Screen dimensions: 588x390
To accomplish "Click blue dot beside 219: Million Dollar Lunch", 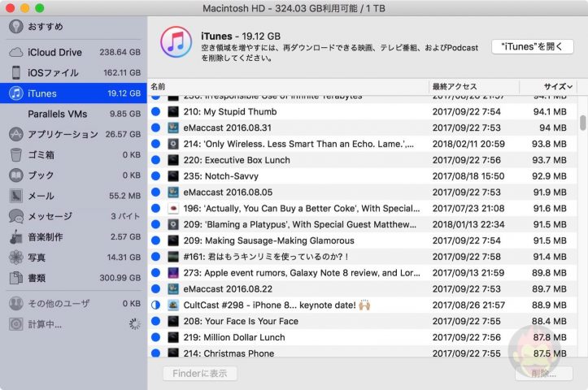I will [155, 337].
